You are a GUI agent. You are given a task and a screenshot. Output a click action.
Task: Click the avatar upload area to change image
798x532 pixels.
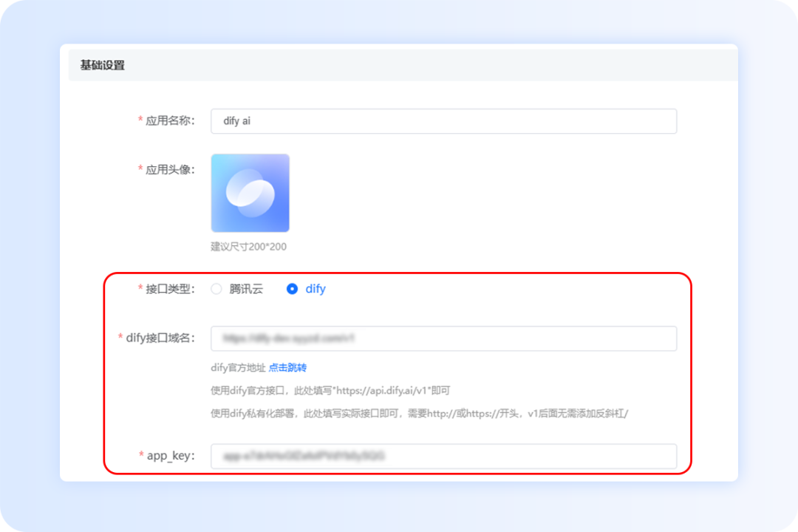pyautogui.click(x=250, y=193)
